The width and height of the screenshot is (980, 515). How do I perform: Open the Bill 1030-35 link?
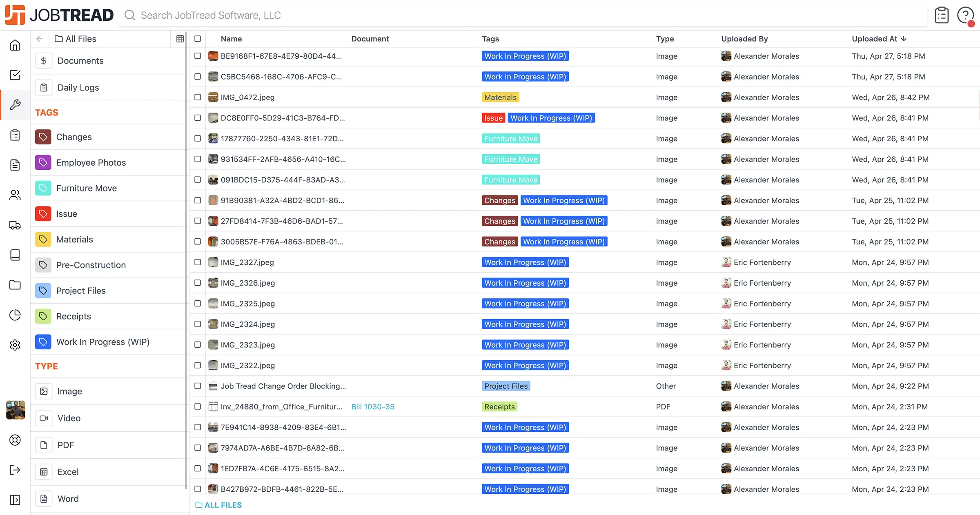(372, 406)
